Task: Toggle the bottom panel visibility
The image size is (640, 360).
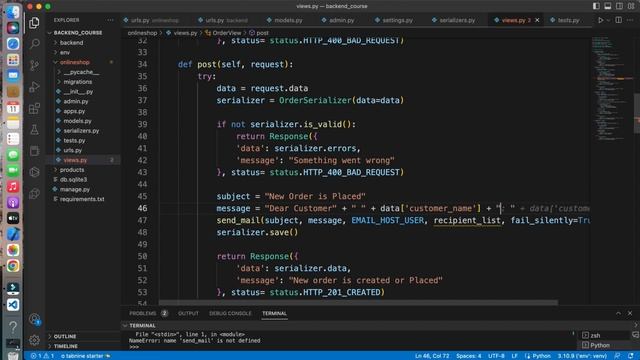Action: (x=608, y=6)
